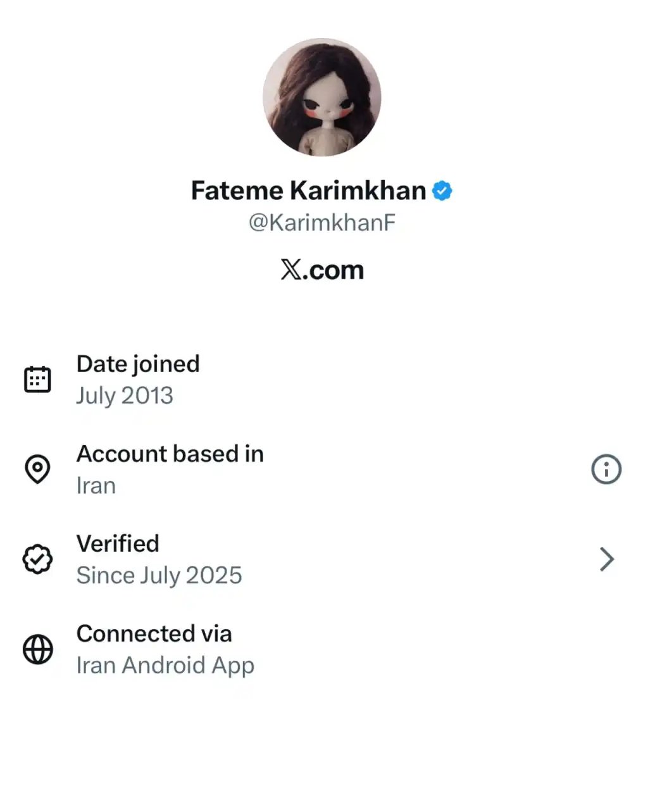The width and height of the screenshot is (648, 812).
Task: Expand Verified details with the chevron arrow
Action: click(606, 559)
